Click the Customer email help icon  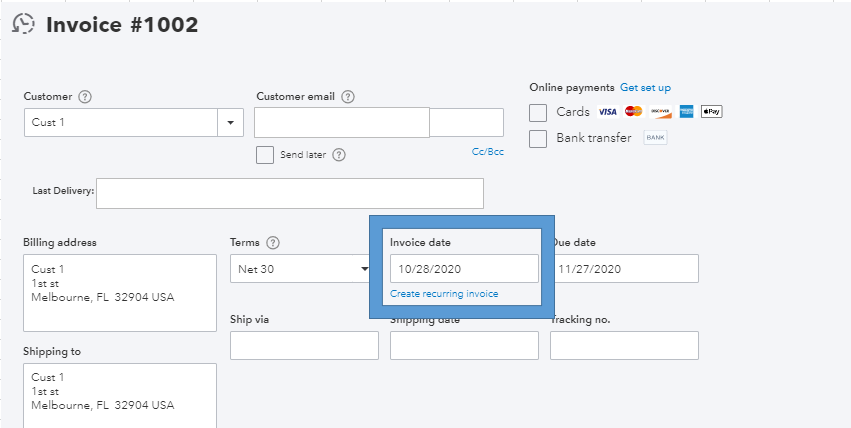coord(348,97)
